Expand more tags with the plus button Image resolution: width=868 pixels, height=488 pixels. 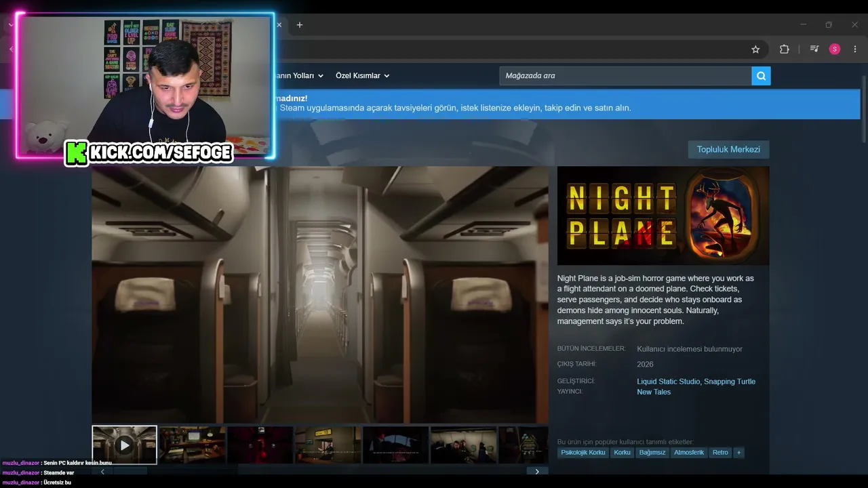point(738,453)
